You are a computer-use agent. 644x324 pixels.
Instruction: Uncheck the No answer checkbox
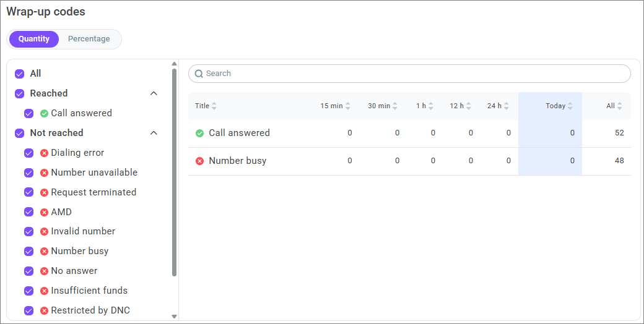tap(28, 271)
